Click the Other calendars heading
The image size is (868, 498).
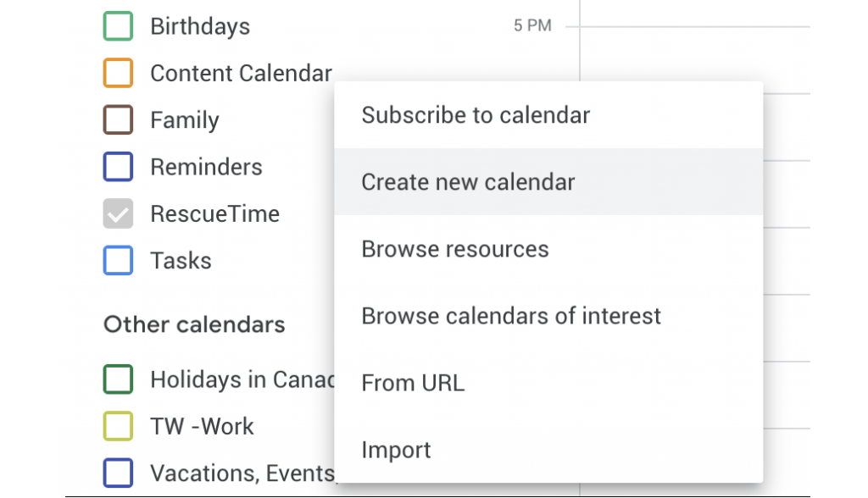194,324
